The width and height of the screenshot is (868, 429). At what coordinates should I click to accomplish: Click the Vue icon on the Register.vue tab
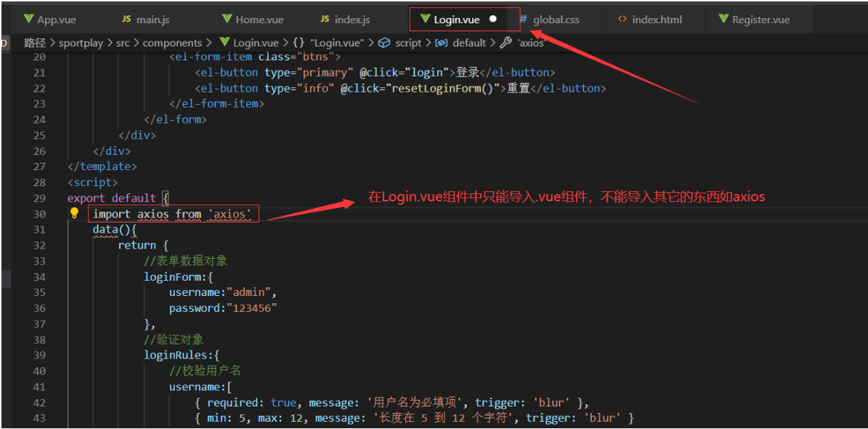coord(723,19)
